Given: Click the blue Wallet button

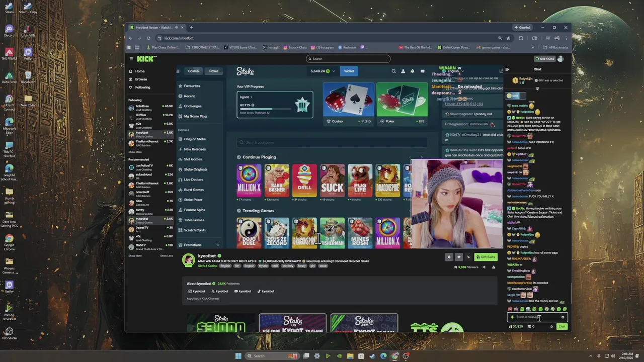Looking at the screenshot, I should click(349, 71).
